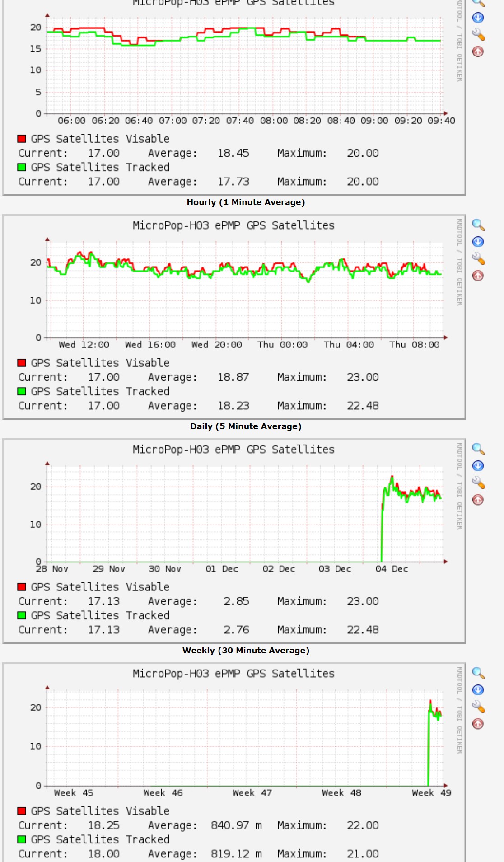The width and height of the screenshot is (504, 862).
Task: Click the wrench icon next to the Weekly graph
Action: 478,483
